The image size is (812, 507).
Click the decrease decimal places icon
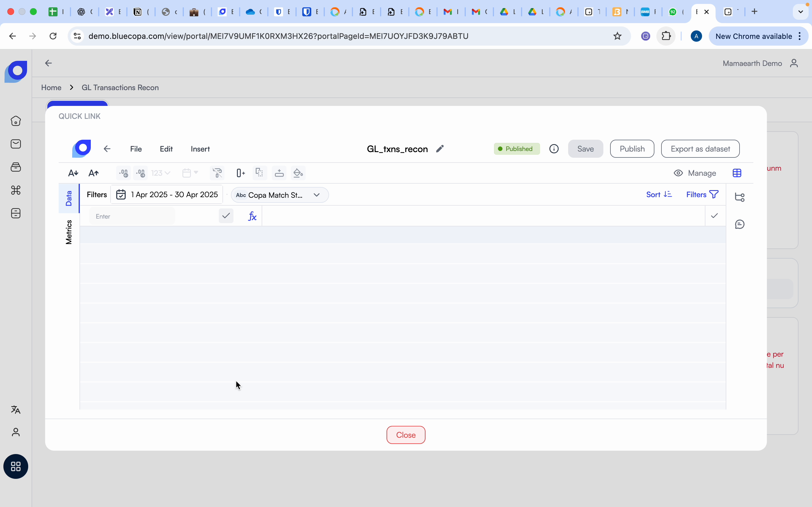click(x=123, y=173)
